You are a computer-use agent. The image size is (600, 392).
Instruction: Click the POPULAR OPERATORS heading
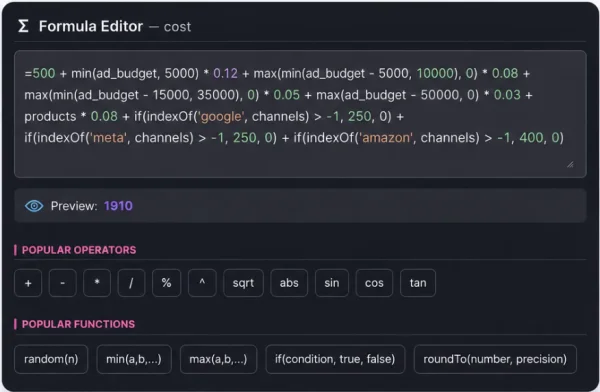[79, 250]
